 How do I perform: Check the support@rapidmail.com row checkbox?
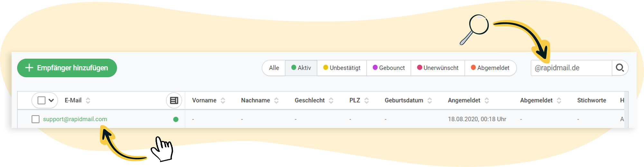pyautogui.click(x=35, y=119)
